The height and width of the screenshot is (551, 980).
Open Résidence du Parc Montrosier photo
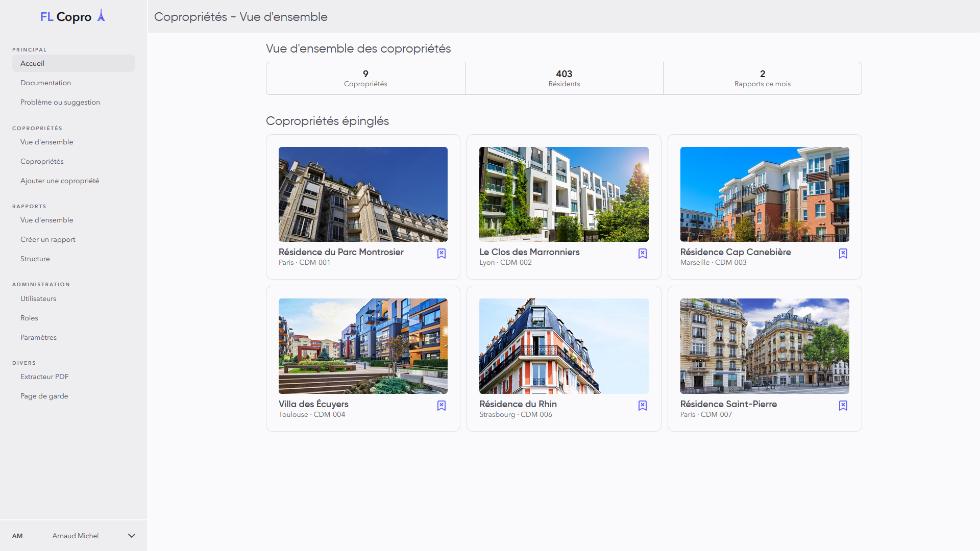[x=363, y=194]
